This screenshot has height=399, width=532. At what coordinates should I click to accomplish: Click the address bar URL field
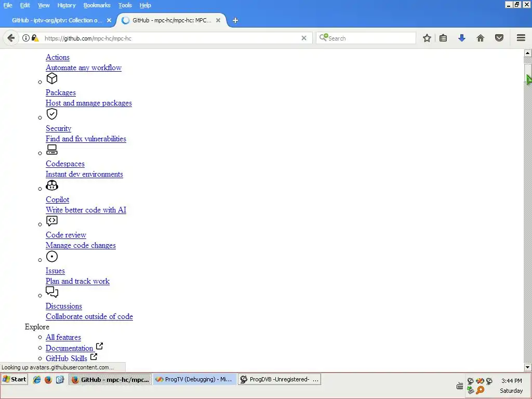coord(170,38)
